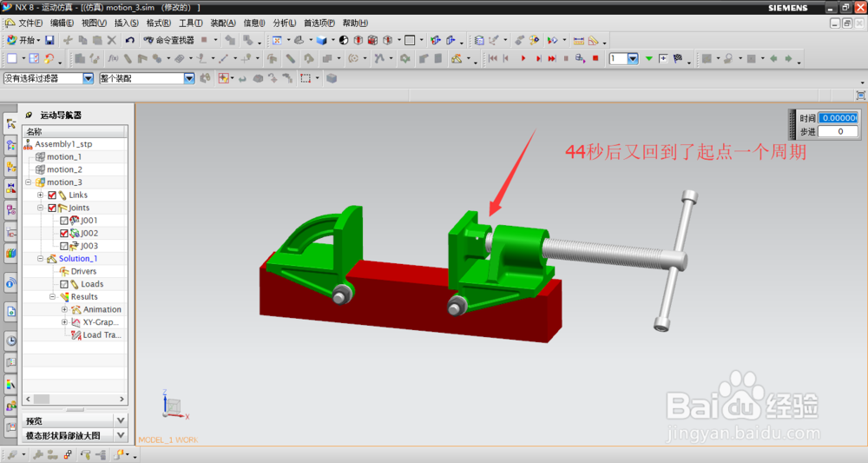Click the export to design position icon
Image resolution: width=868 pixels, height=463 pixels.
pyautogui.click(x=580, y=58)
